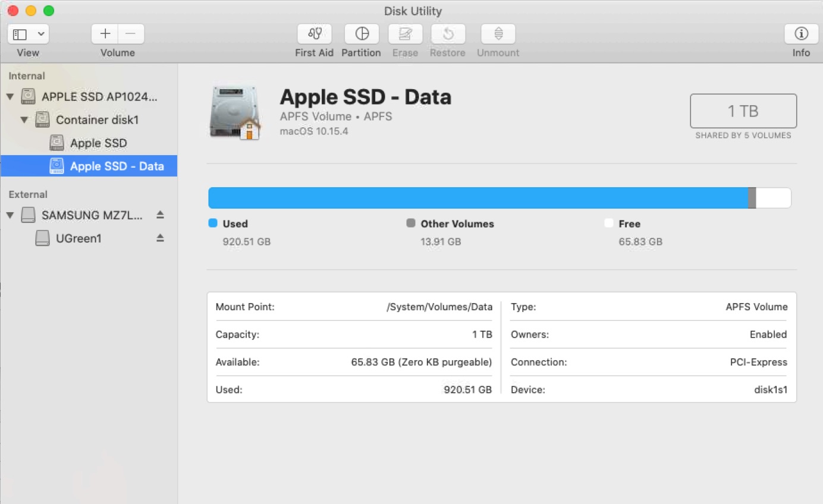
Task: Click the 1 TB capacity box
Action: [743, 111]
